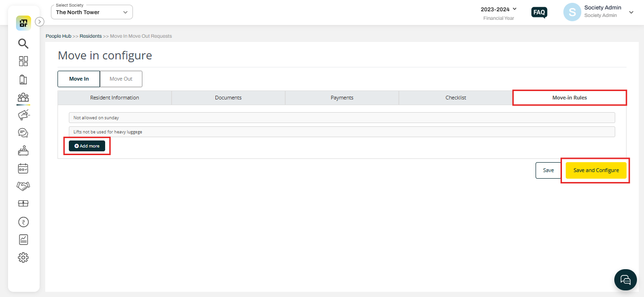Open the building/society management icon
The height and width of the screenshot is (297, 644).
tap(23, 79)
